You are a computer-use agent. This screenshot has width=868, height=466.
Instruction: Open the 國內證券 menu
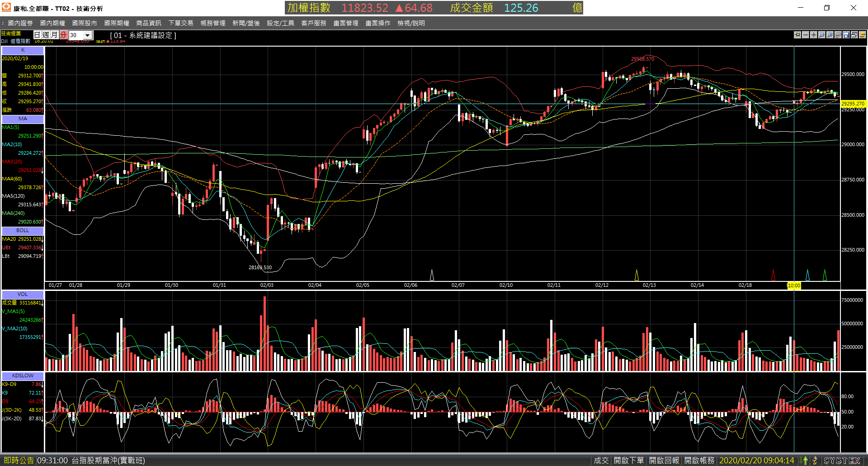[20, 23]
